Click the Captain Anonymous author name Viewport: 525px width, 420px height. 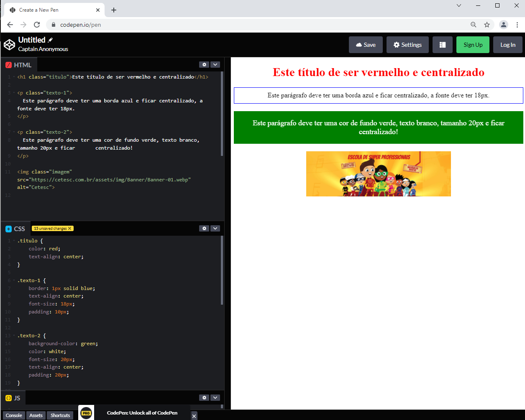pyautogui.click(x=43, y=49)
